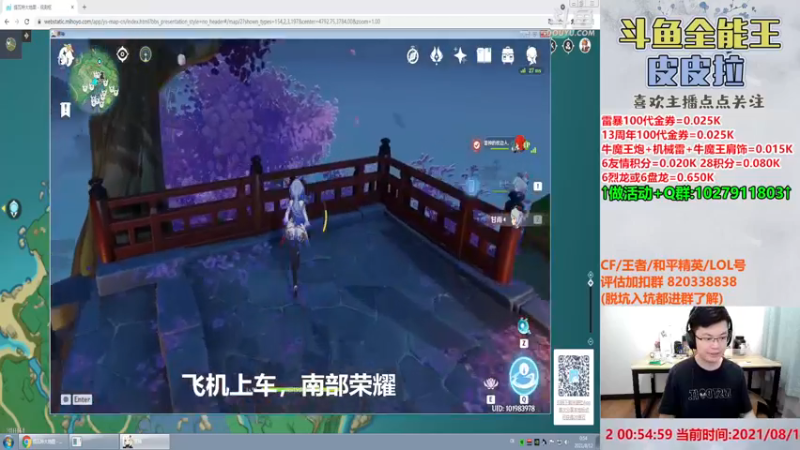
Task: Activate the elemental burst Q skill
Action: (524, 377)
